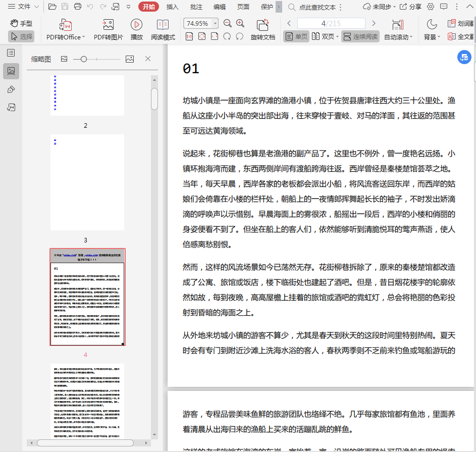
Task: Select the page 3 thumbnail
Action: (x=87, y=182)
